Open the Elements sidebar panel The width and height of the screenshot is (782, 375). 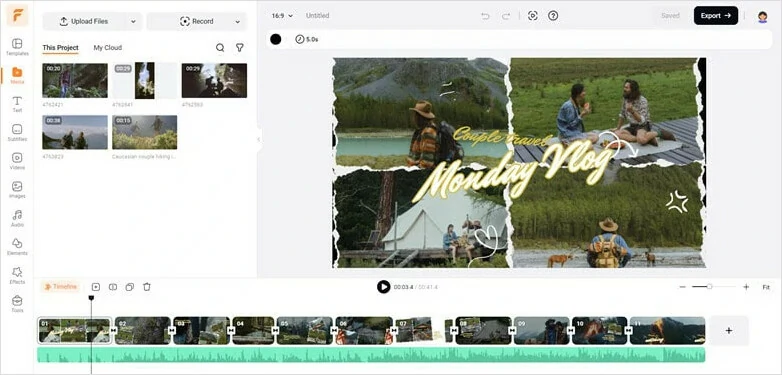click(17, 247)
